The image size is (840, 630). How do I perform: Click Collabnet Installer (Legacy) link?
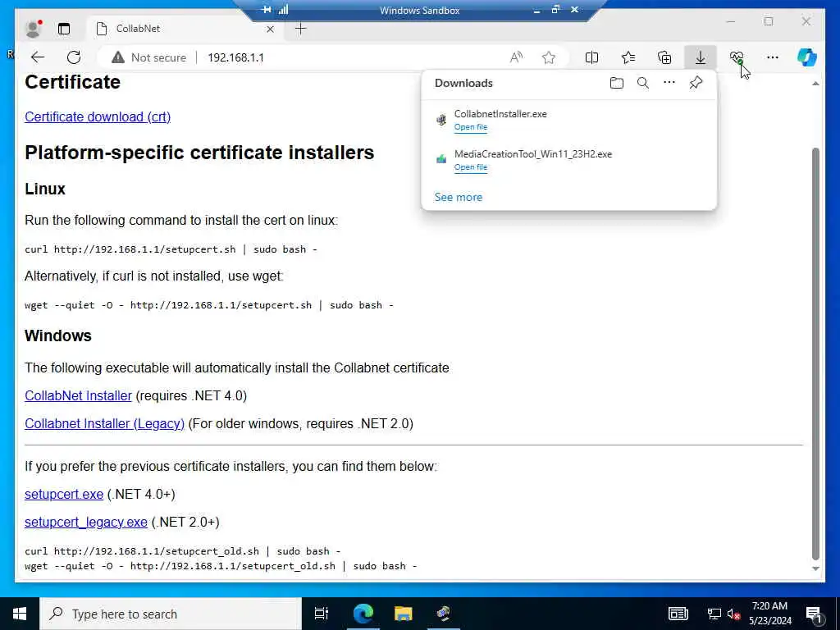(x=104, y=424)
